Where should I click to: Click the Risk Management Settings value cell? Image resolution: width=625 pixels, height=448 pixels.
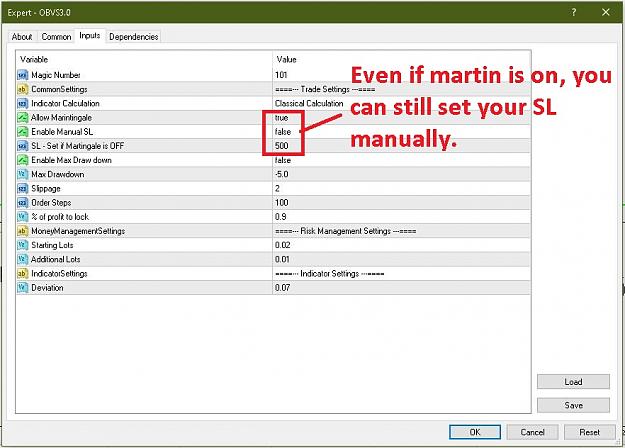(x=401, y=231)
